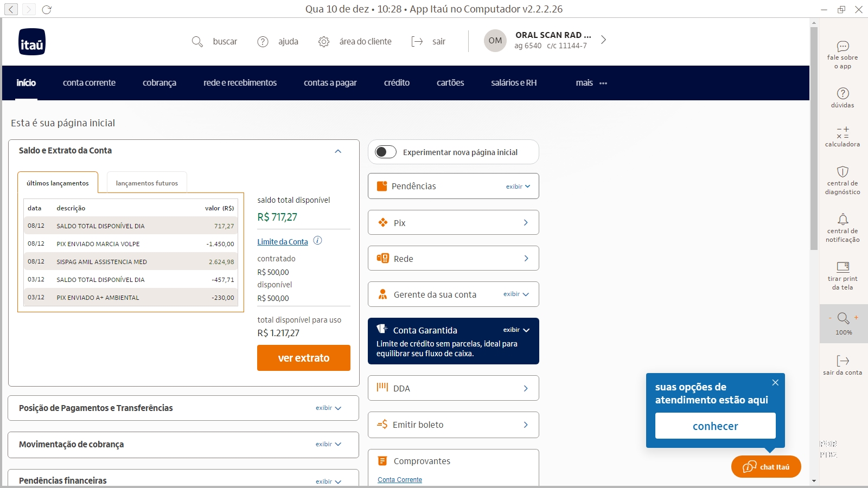Click the sair exit icon in header
This screenshot has width=868, height=488.
(x=417, y=42)
